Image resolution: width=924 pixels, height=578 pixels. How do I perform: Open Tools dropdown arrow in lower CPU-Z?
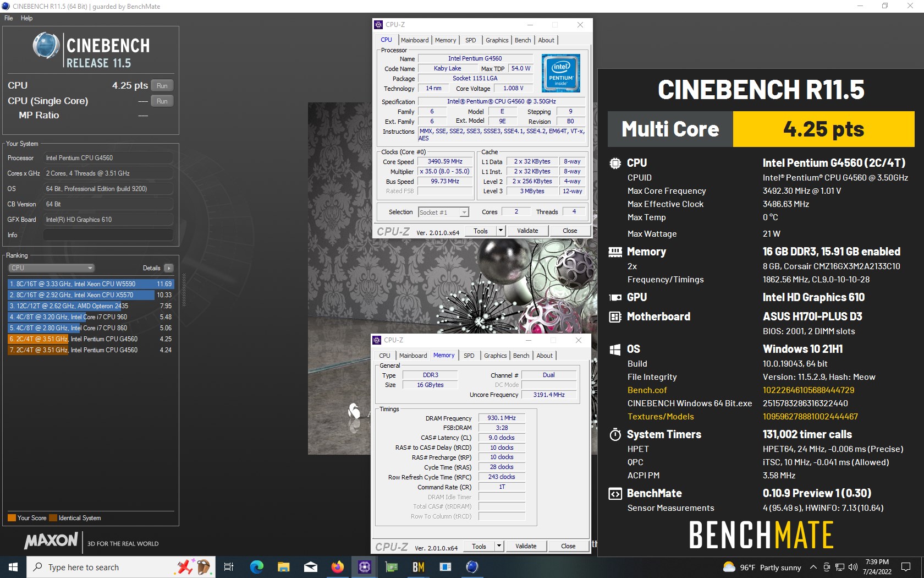pyautogui.click(x=499, y=546)
